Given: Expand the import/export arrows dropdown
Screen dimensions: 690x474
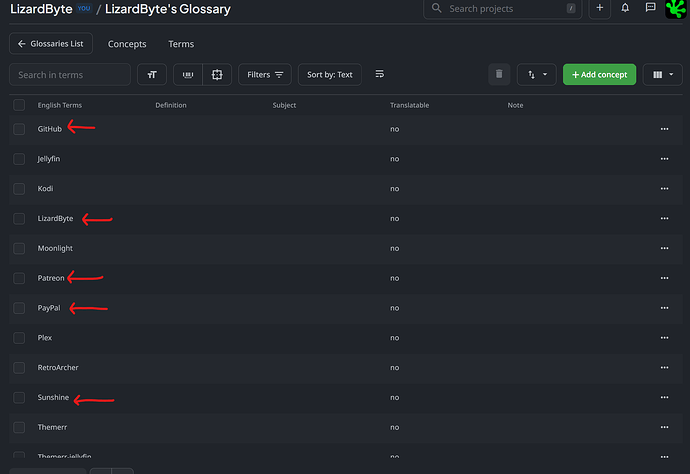Looking at the screenshot, I should 537,75.
